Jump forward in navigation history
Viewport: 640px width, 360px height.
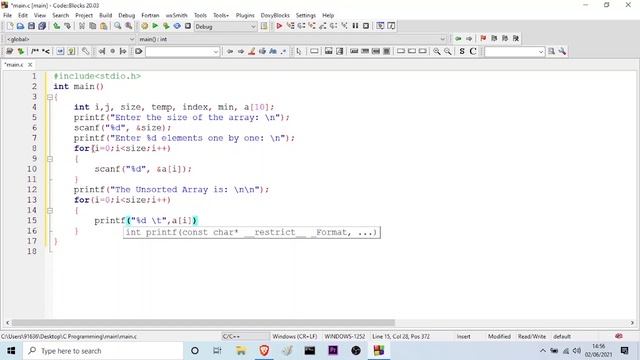click(469, 38)
